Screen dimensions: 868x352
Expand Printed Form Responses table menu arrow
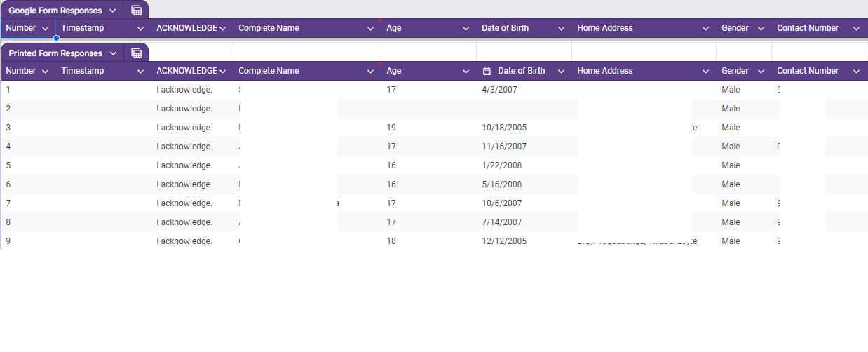[x=112, y=53]
